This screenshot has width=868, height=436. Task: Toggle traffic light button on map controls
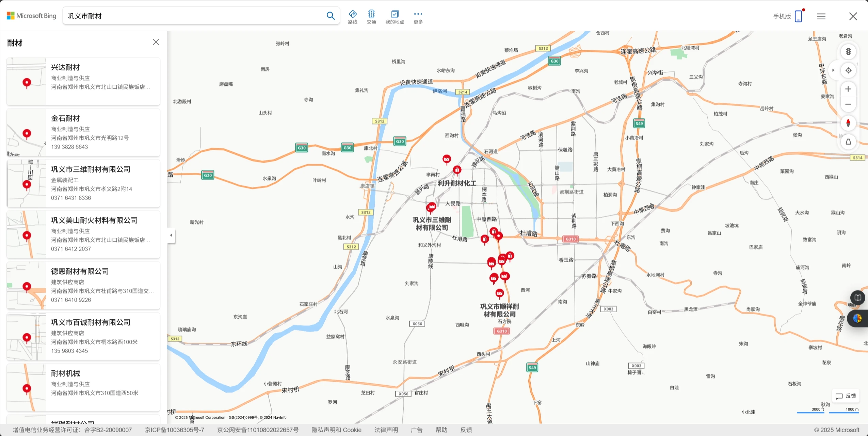(x=848, y=52)
